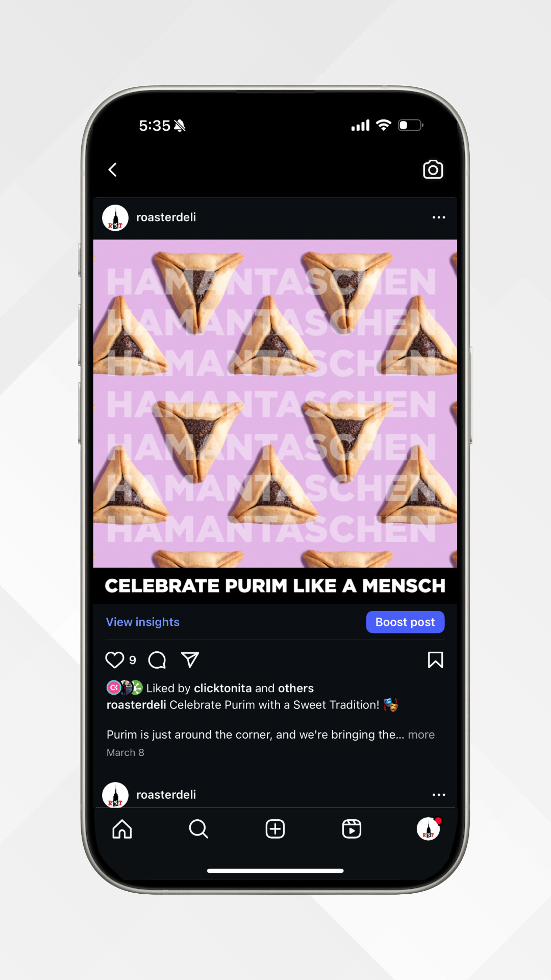
Task: Tap the back arrow at top left
Action: coord(113,169)
